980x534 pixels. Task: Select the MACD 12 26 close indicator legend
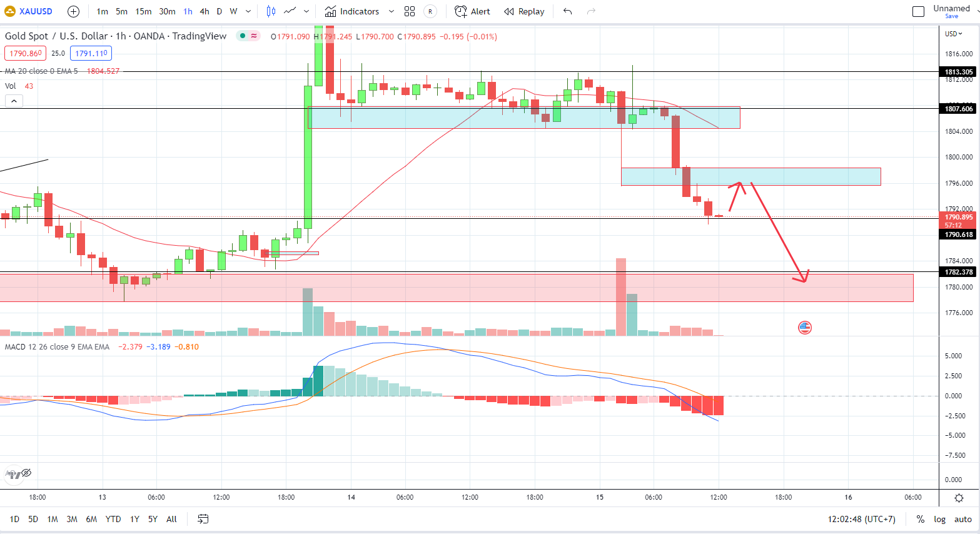click(57, 347)
